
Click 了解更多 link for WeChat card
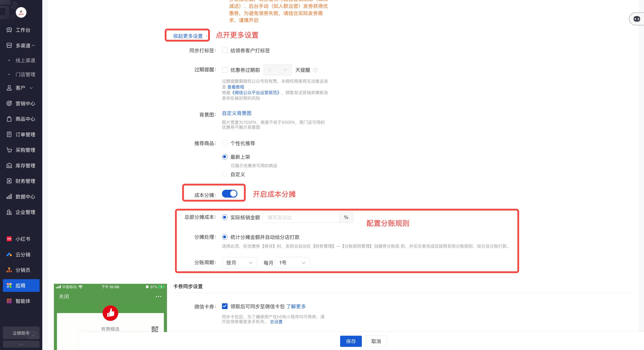click(x=296, y=306)
